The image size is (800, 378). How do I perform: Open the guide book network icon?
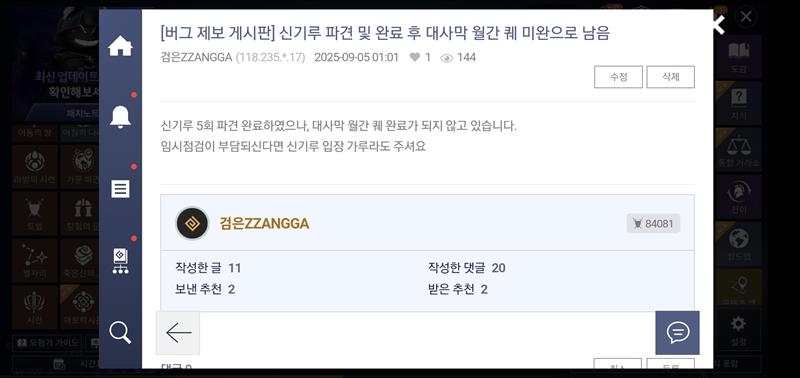tap(120, 261)
